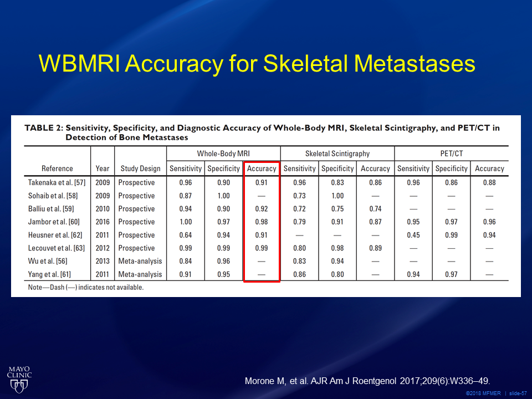Viewport: 532px width, 399px height.
Task: Click the Whole-Body MRI column group header
Action: (x=223, y=154)
